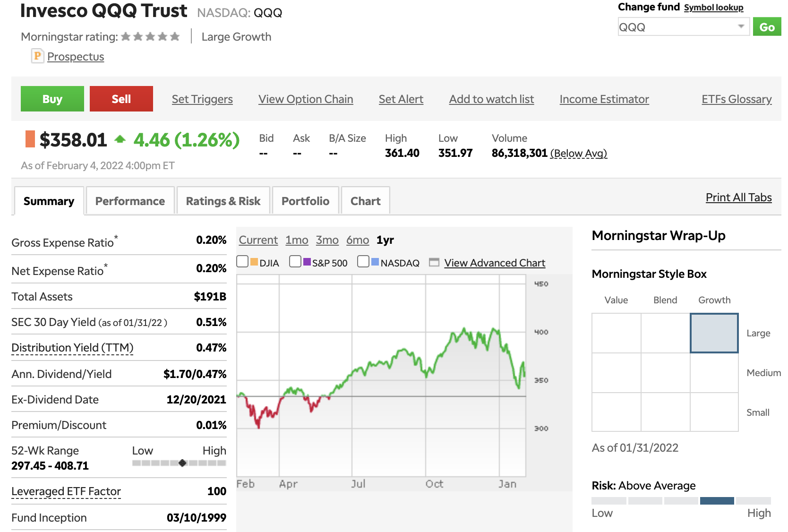Enable the DJIA comparison checkbox
The width and height of the screenshot is (788, 532).
pyautogui.click(x=242, y=261)
